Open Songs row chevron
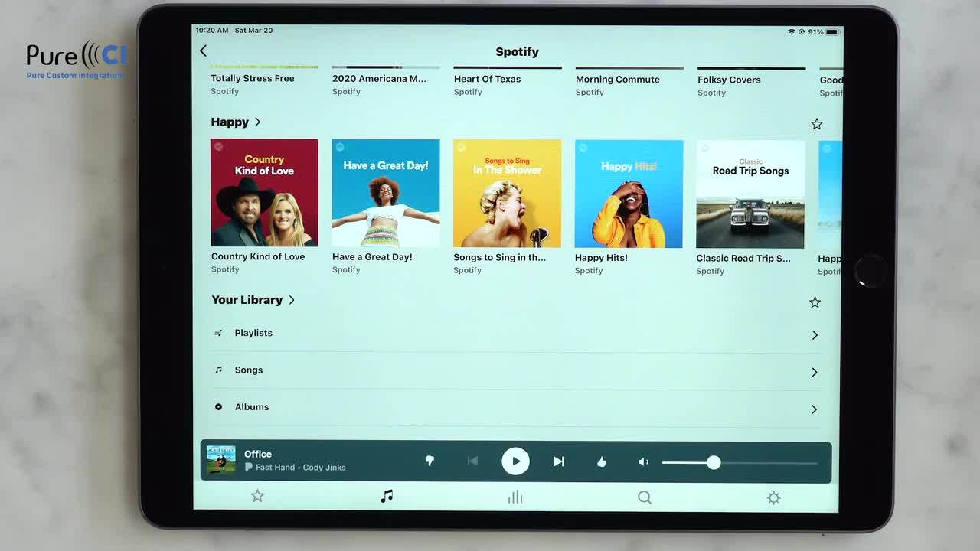Viewport: 980px width, 551px height. click(x=815, y=372)
